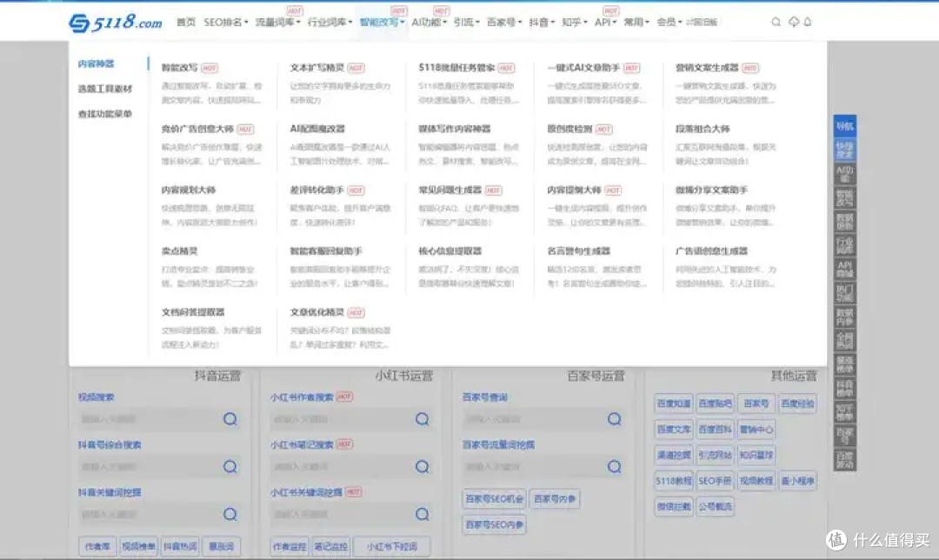Click the 5118.com logo
Image resolution: width=939 pixels, height=560 pixels.
tap(115, 23)
